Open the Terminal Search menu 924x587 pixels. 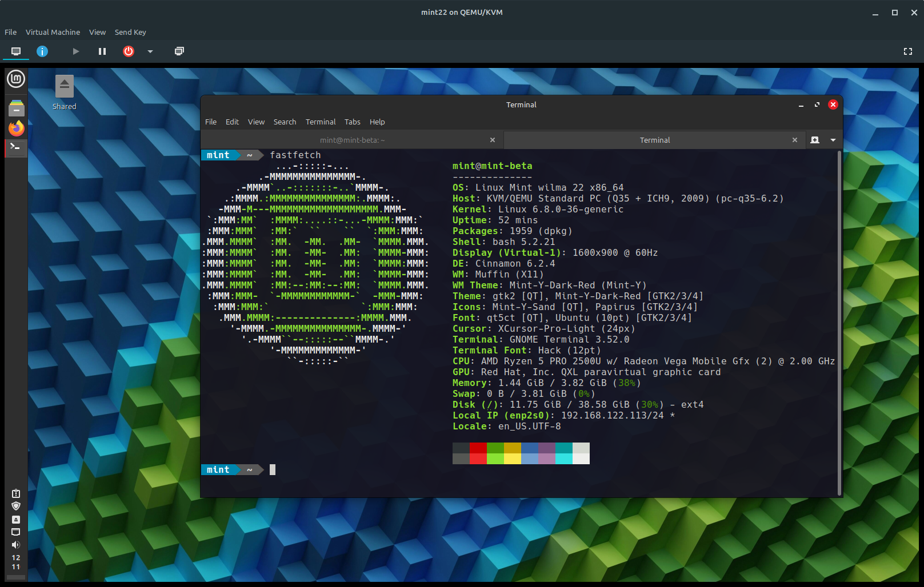285,122
